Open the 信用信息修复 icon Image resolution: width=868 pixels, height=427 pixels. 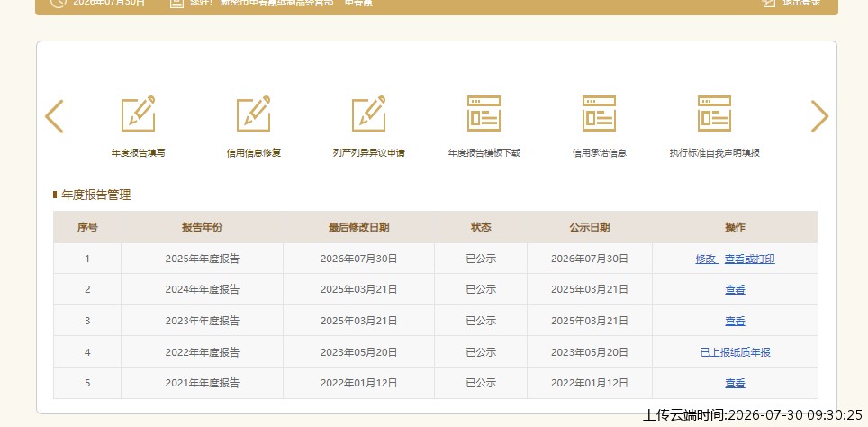click(254, 114)
